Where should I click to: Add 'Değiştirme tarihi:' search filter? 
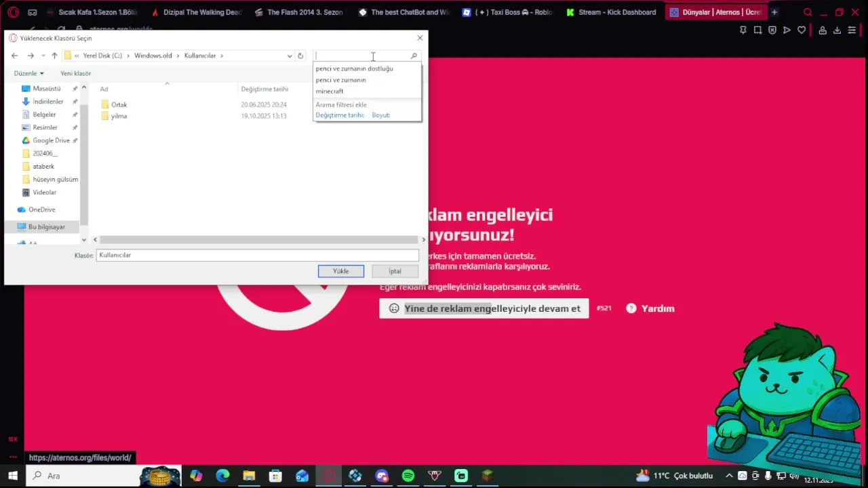340,115
